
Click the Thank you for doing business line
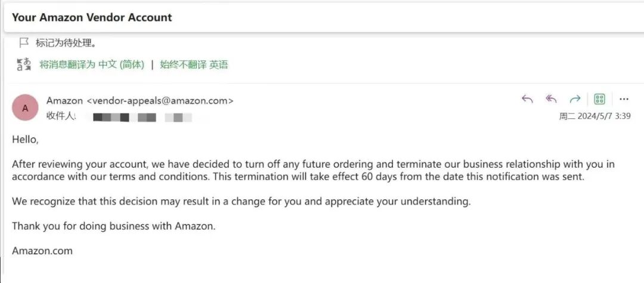[113, 226]
